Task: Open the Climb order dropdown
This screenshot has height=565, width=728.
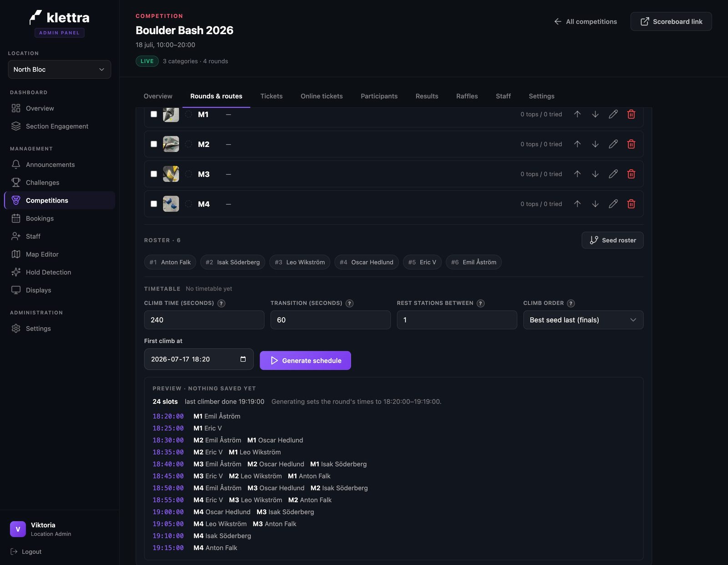Action: [x=583, y=320]
